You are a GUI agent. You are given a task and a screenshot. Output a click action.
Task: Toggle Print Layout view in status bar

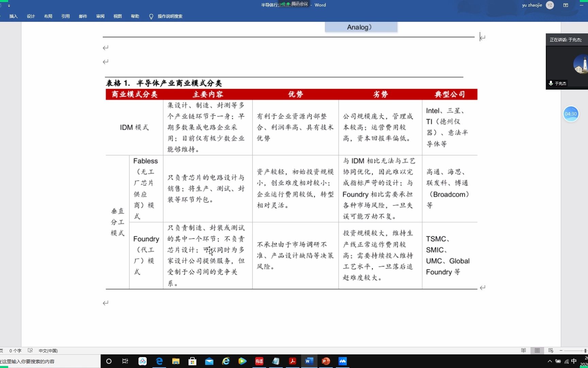(537, 351)
